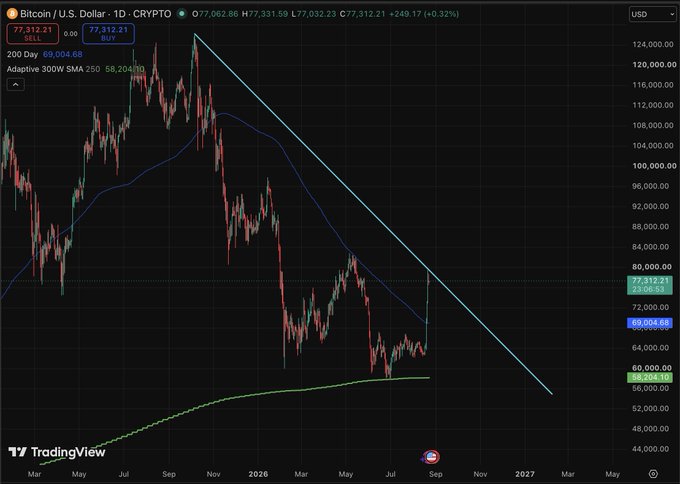680x484 pixels.
Task: Collapse the indicator legend chevron
Action: coord(16,85)
